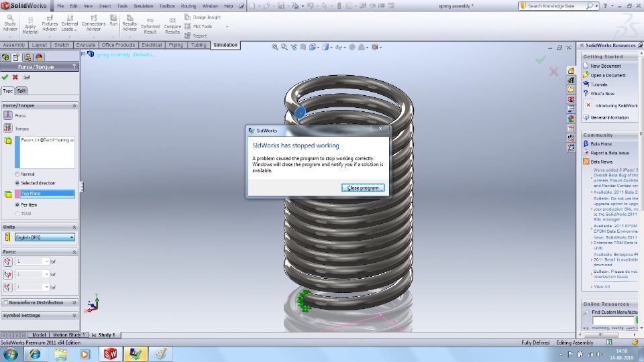644x362 pixels.
Task: Open the English (IPS) units dropdown
Action: 45,237
